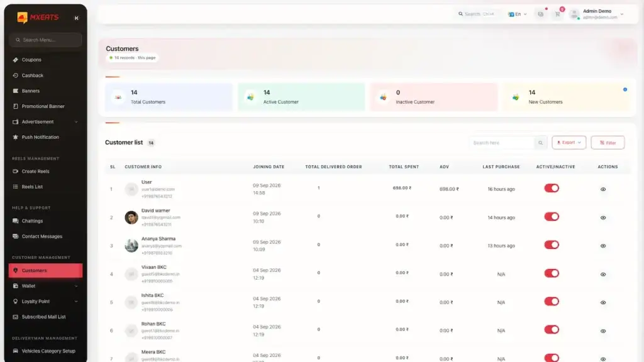Click the Chattings bubble icon
The width and height of the screenshot is (644, 362).
pyautogui.click(x=16, y=221)
